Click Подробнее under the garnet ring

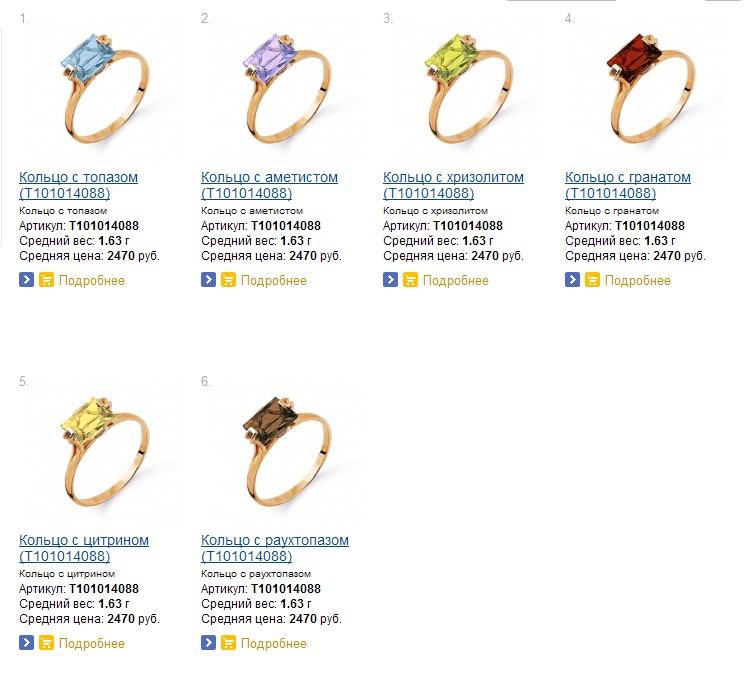pos(638,280)
